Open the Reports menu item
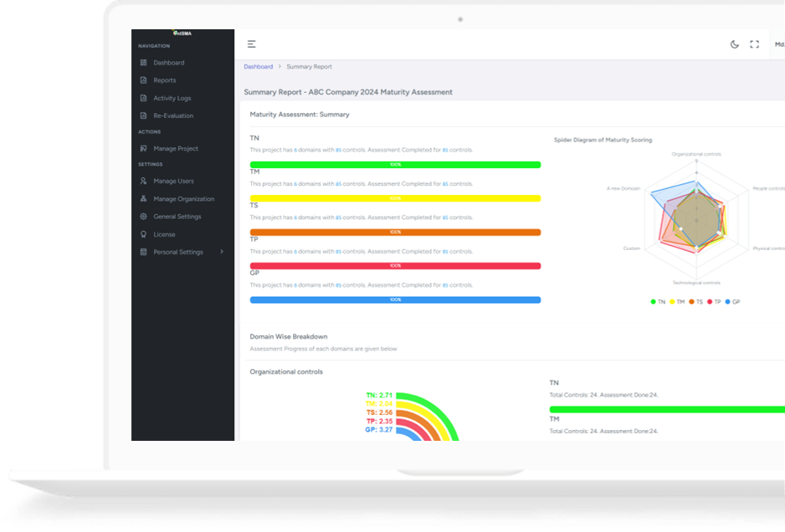785x532 pixels. (165, 80)
